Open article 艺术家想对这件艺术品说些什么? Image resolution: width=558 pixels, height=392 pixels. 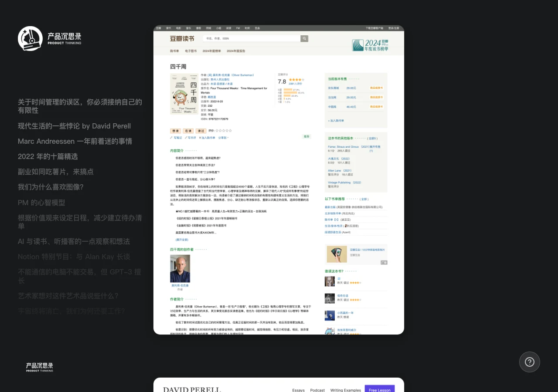pos(68,296)
